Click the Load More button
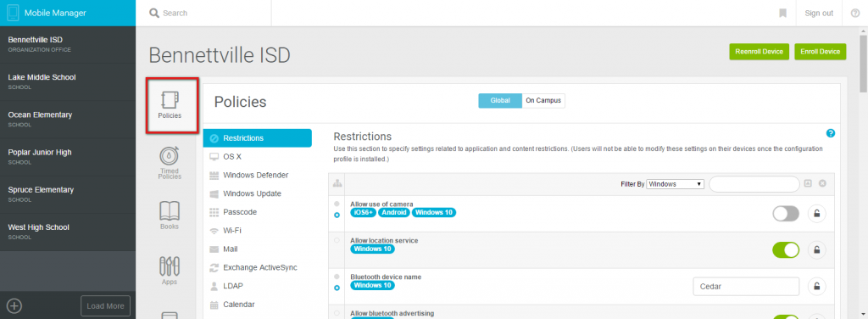 point(105,305)
